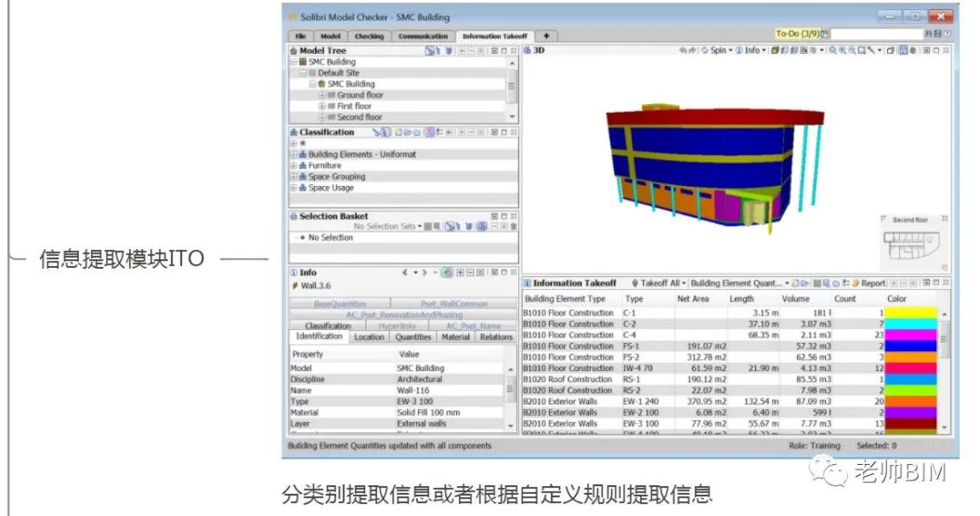Click the yellow cube view icon in 3D toolbar
The width and height of the screenshot is (980, 516).
point(775,50)
